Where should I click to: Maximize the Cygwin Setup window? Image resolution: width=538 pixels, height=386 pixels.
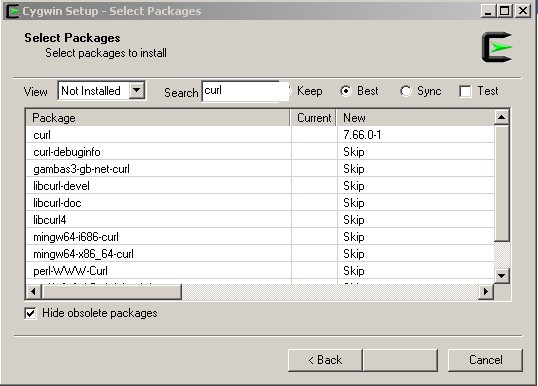[x=505, y=11]
